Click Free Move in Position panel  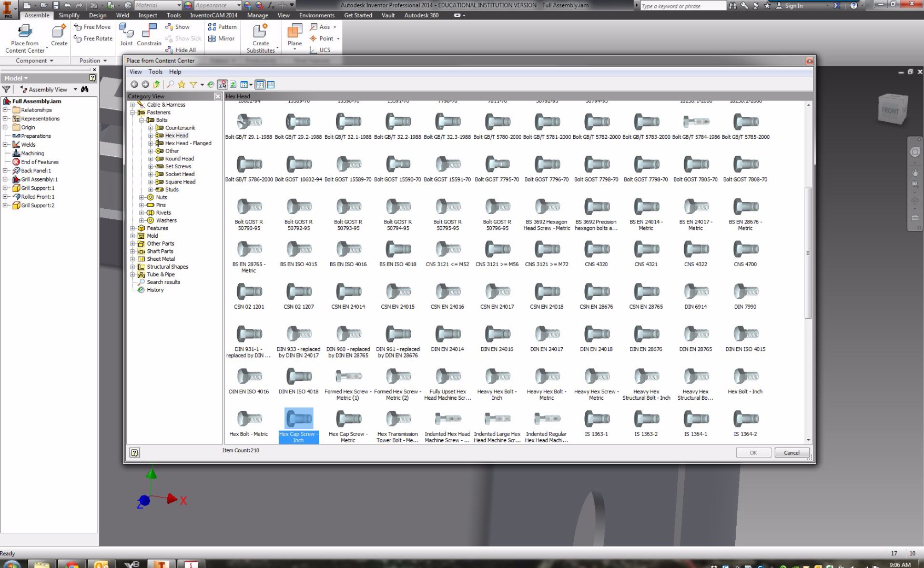93,27
